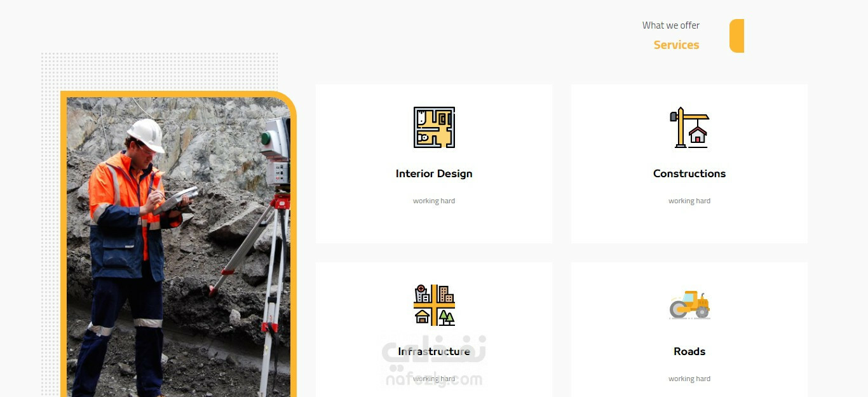Click 'working hard' under Interior Design
This screenshot has height=397, width=868.
click(x=434, y=201)
